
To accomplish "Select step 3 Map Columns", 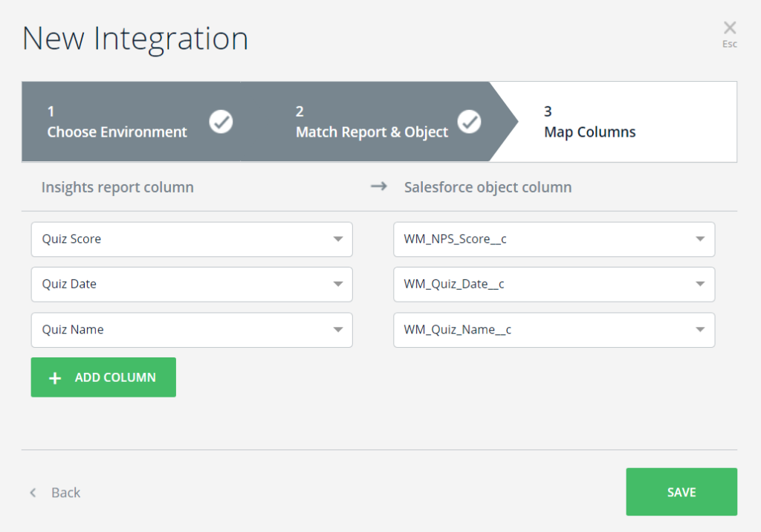I will click(x=590, y=123).
